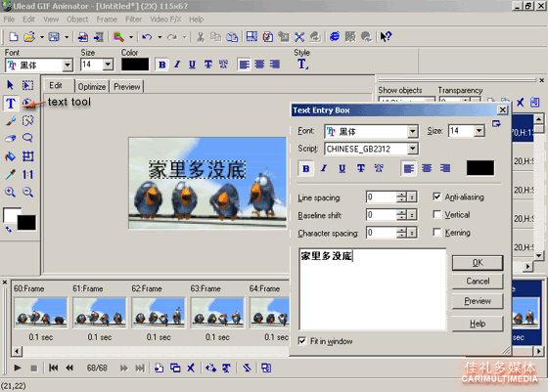Click the Delete frame X icon
548x392 pixels.
coord(191,368)
